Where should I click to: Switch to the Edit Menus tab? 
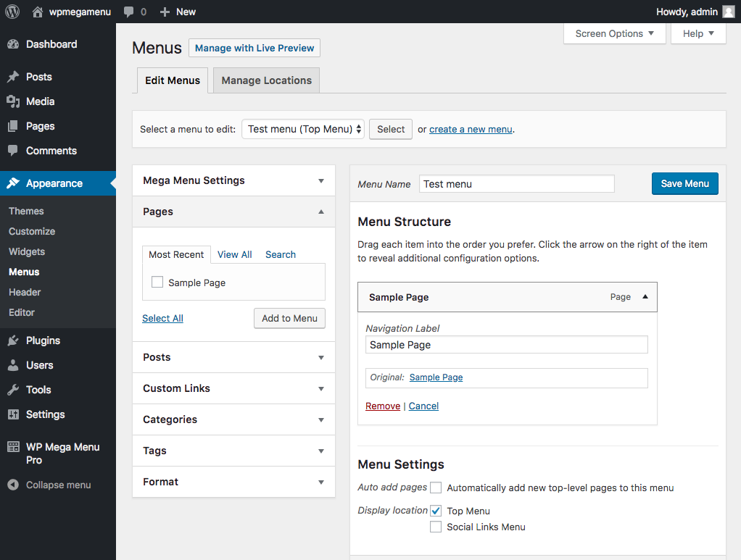pyautogui.click(x=173, y=80)
